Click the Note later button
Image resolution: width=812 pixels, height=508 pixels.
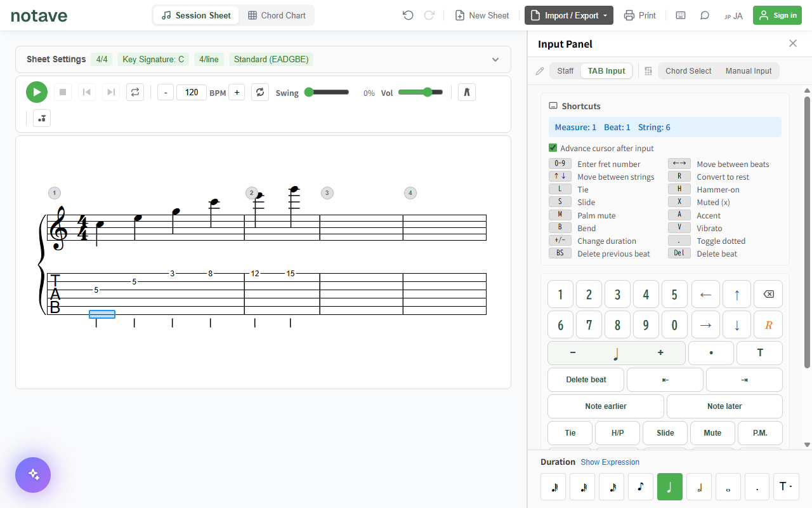pyautogui.click(x=724, y=406)
